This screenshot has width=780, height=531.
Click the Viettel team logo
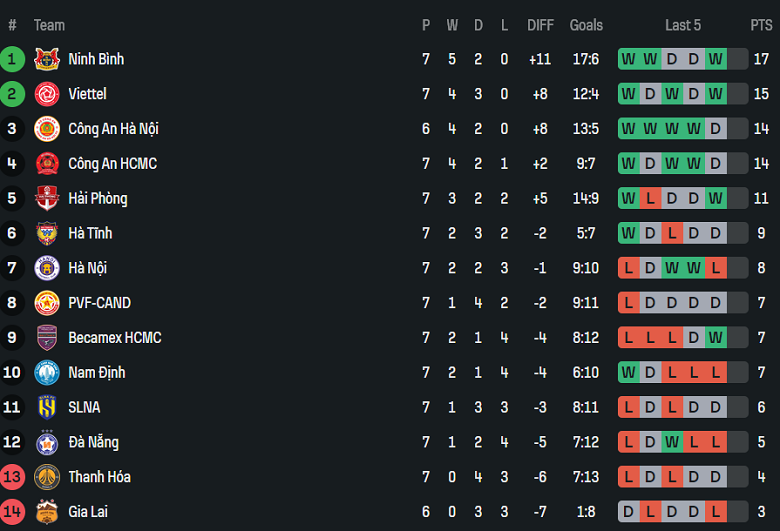(47, 94)
